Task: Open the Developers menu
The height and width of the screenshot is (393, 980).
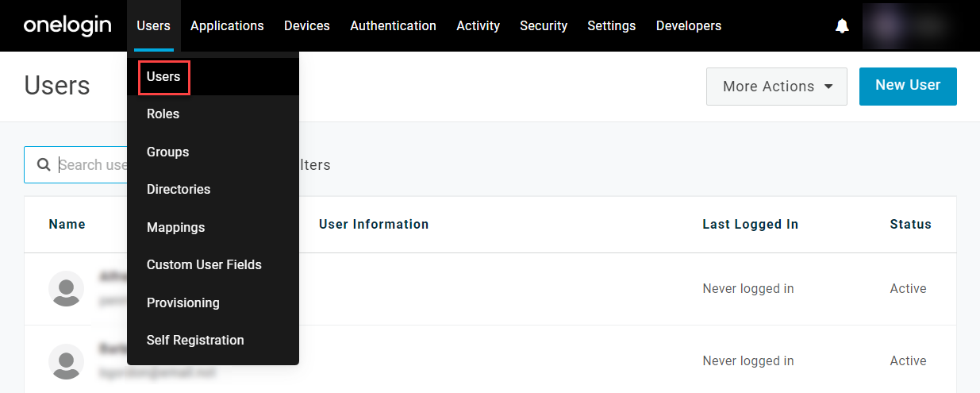Action: [689, 25]
